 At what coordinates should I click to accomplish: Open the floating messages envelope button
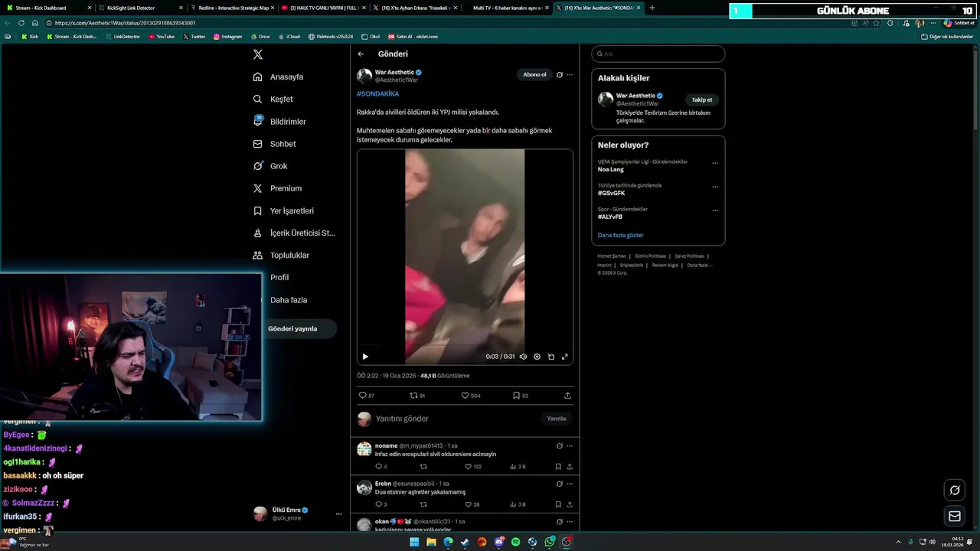pyautogui.click(x=955, y=517)
